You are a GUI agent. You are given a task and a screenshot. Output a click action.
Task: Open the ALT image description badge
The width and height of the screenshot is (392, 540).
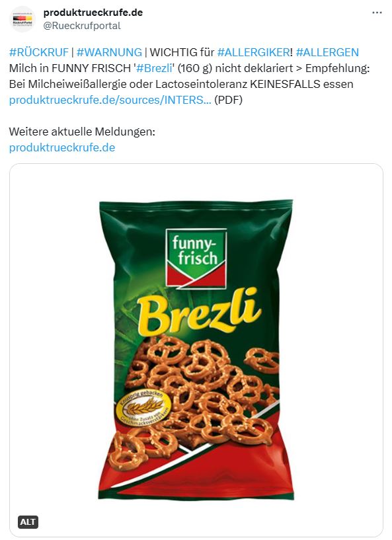pos(28,522)
